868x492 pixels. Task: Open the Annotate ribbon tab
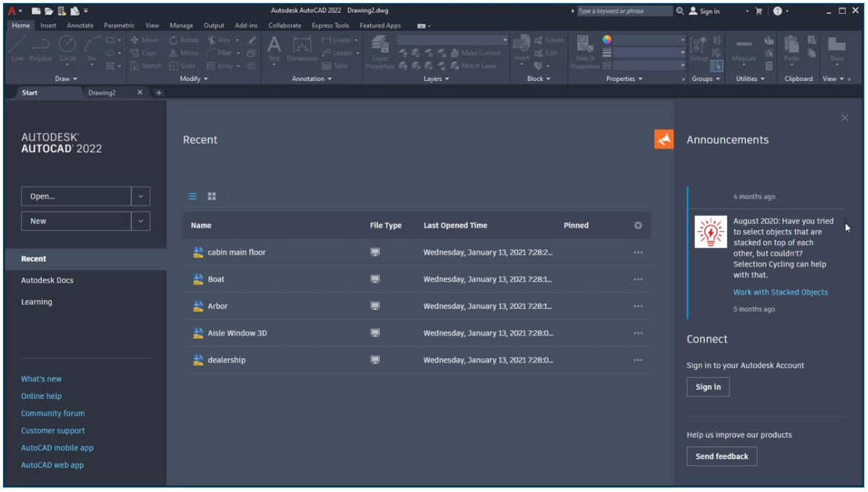point(80,25)
